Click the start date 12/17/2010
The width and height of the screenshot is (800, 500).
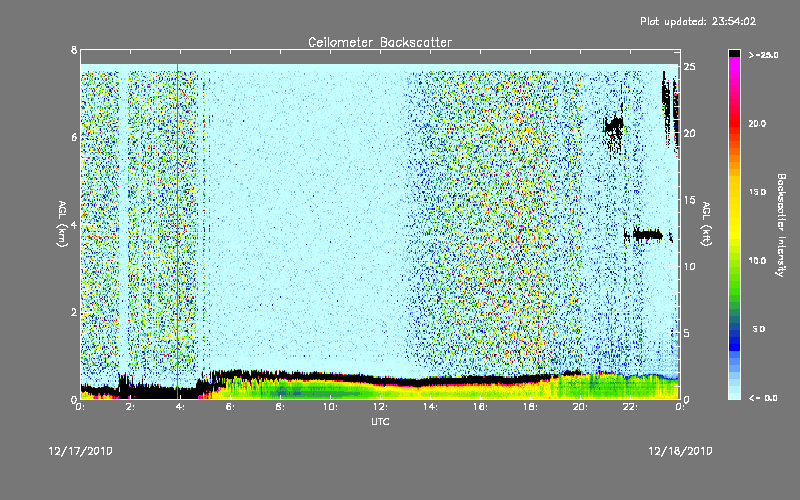(81, 451)
